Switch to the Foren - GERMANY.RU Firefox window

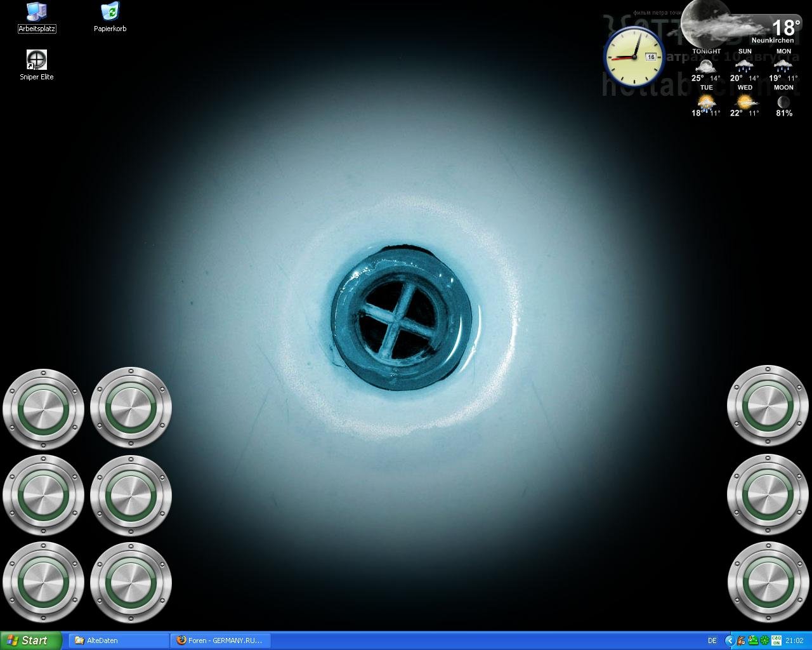pyautogui.click(x=221, y=640)
